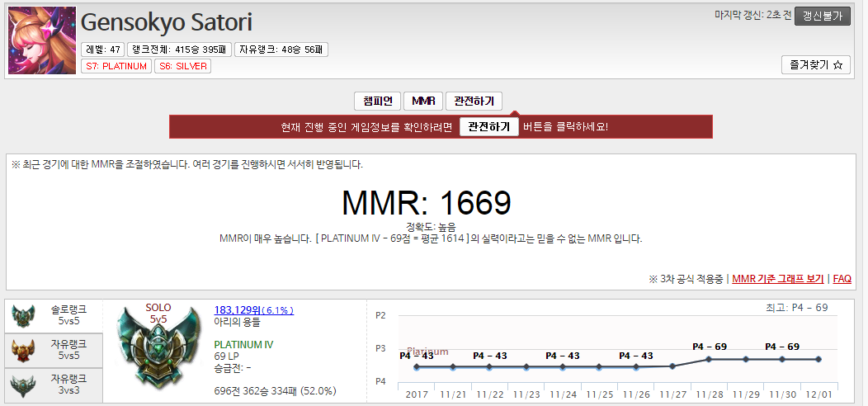Select the flex rank 3vs3 silver icon
The image size is (868, 406).
coord(22,385)
